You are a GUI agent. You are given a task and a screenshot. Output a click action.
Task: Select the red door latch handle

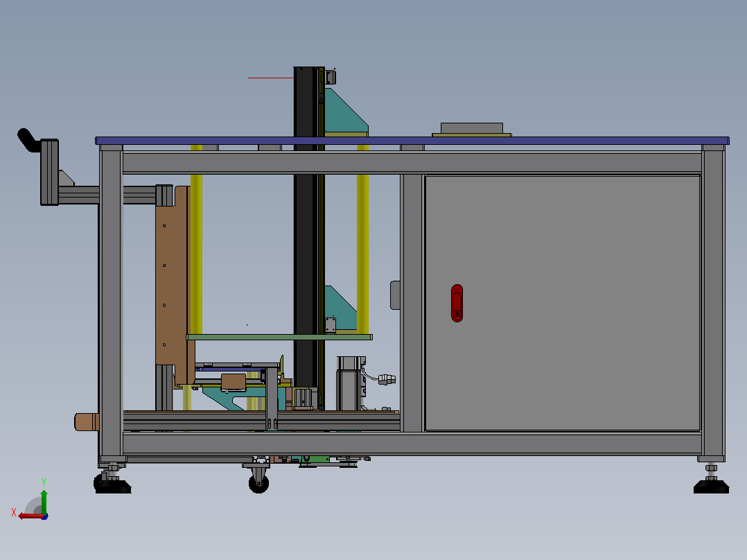click(457, 303)
